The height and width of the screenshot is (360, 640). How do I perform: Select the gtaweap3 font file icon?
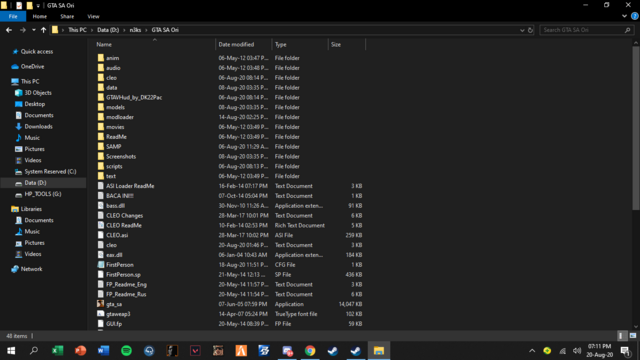[x=100, y=314]
